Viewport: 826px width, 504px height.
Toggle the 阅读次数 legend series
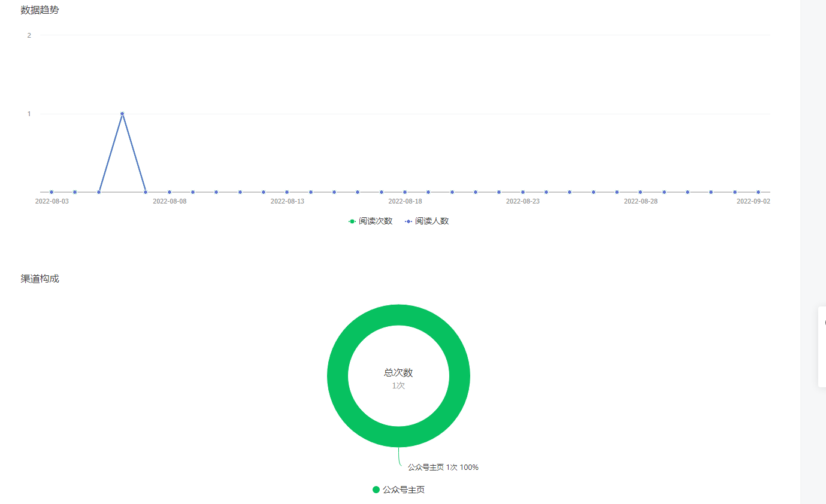click(x=370, y=221)
